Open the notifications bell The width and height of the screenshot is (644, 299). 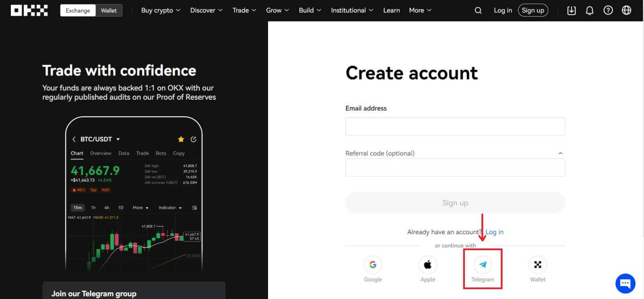point(589,10)
